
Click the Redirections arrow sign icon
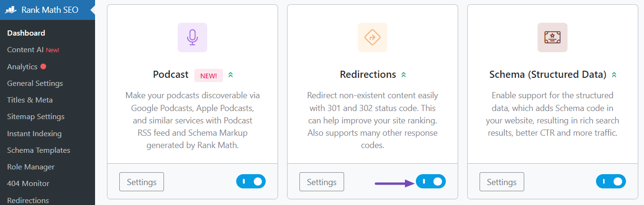(372, 37)
